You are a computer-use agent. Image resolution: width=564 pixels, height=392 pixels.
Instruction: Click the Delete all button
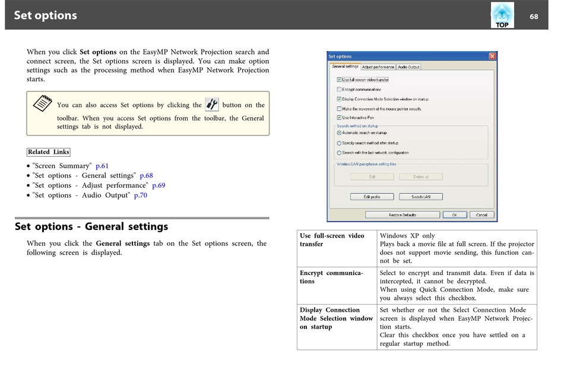click(421, 177)
